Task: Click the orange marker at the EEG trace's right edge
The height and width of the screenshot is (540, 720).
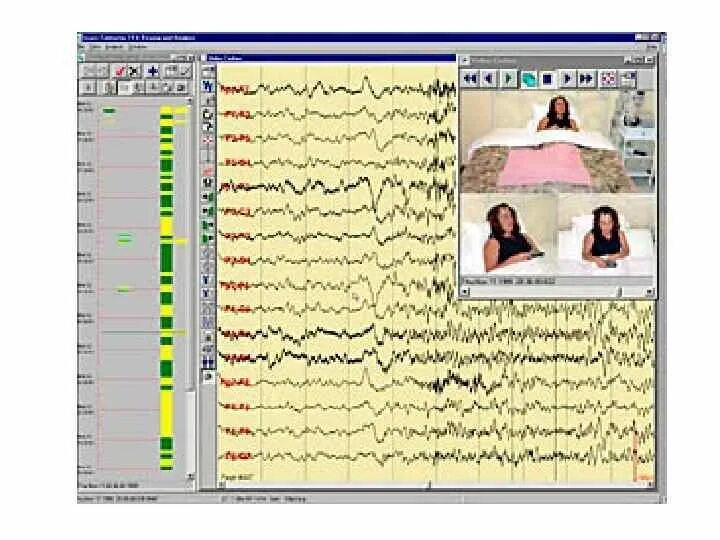Action: (x=636, y=455)
